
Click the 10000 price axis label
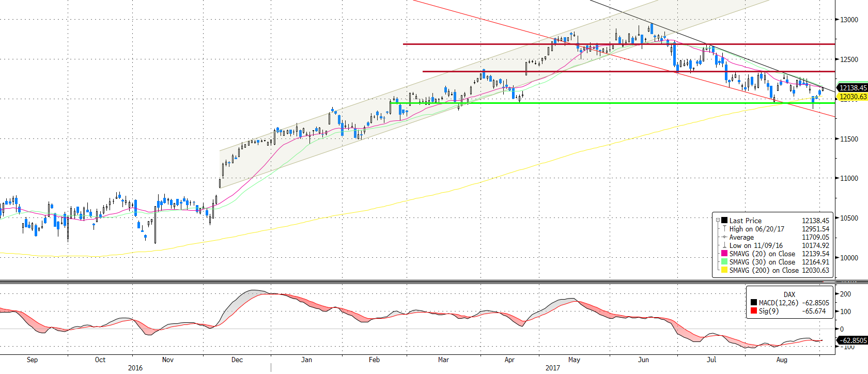tap(849, 258)
